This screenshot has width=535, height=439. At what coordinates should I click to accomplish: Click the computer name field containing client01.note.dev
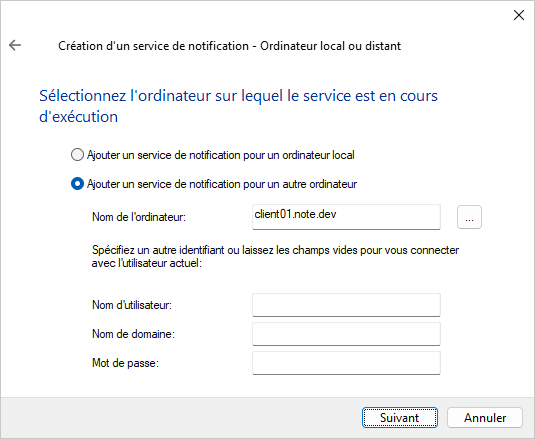pyautogui.click(x=346, y=217)
